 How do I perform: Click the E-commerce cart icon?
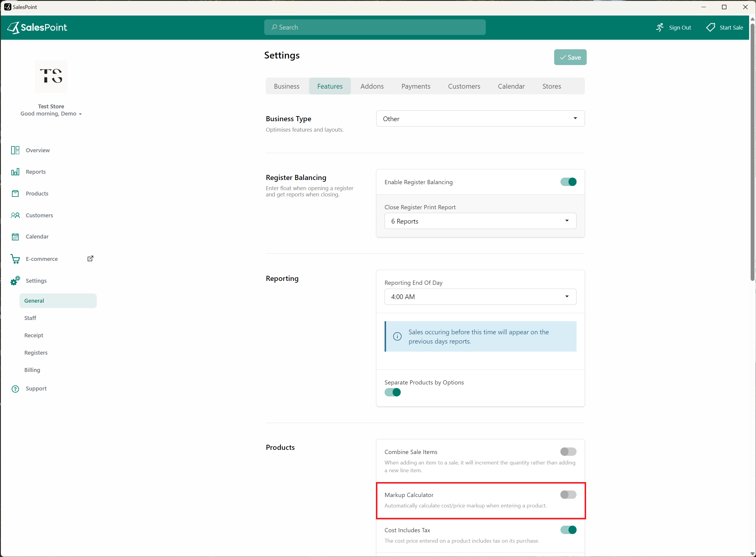(15, 259)
